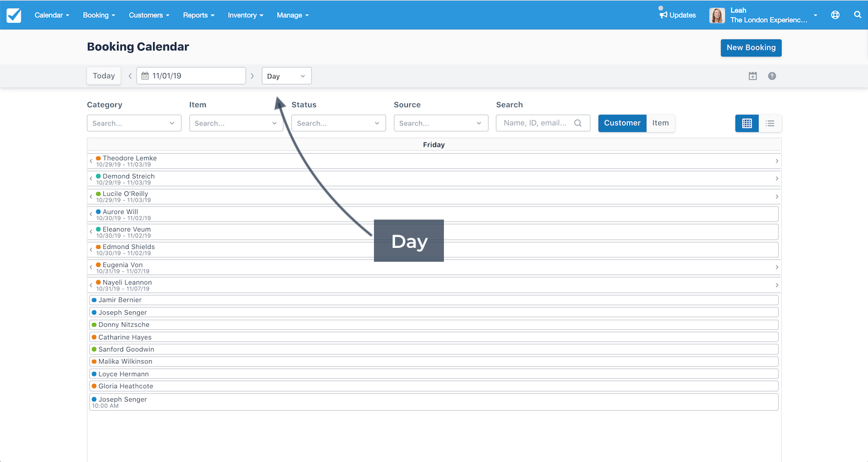This screenshot has height=462, width=868.
Task: Click Leah's profile avatar
Action: point(717,15)
